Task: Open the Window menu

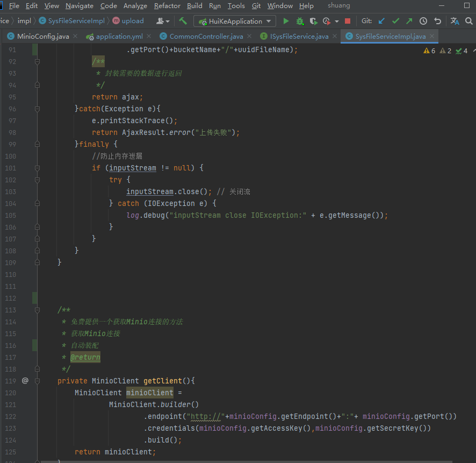Action: pos(280,6)
